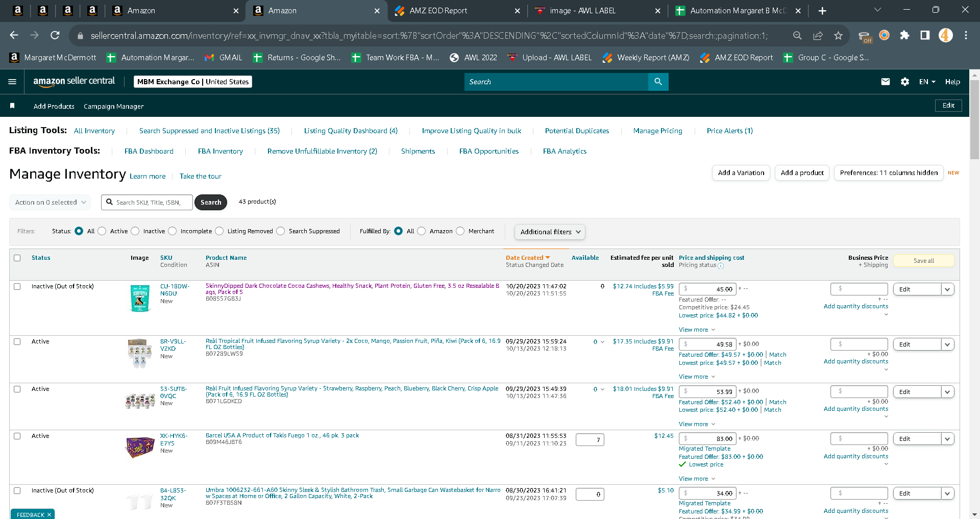Screen dimensions: 980x519
Task: Open the GMAIL bookmark
Action: coord(224,58)
